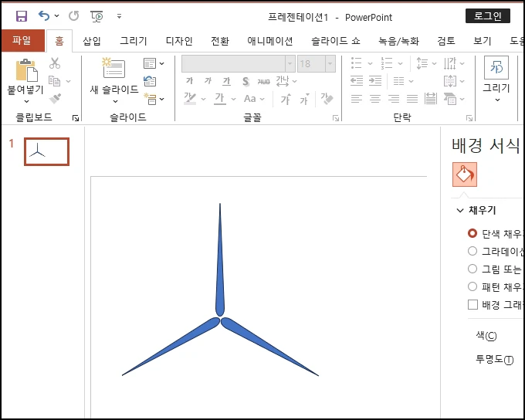Click the 로그인 button
Screen dimensions: 525x420
pyautogui.click(x=488, y=15)
